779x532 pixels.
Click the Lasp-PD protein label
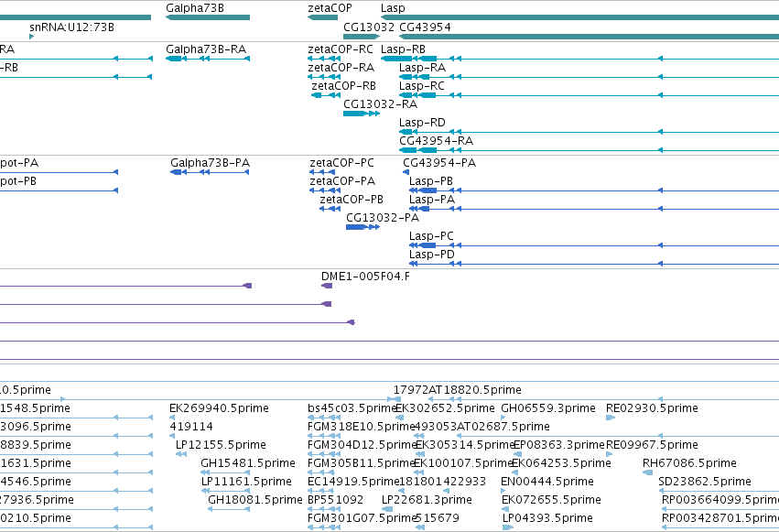coord(432,255)
